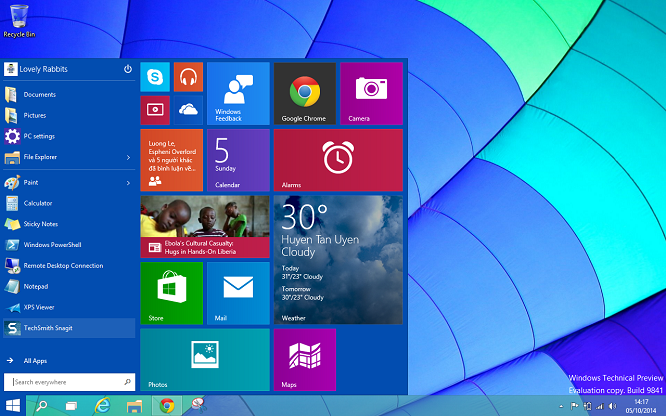
Task: Open the Camera tile
Action: pos(372,93)
